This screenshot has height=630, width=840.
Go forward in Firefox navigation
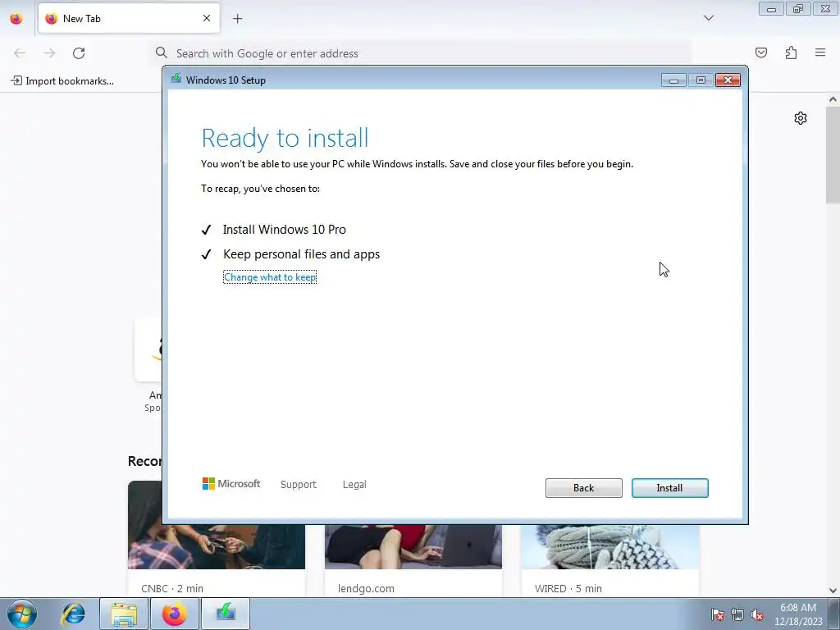point(49,53)
